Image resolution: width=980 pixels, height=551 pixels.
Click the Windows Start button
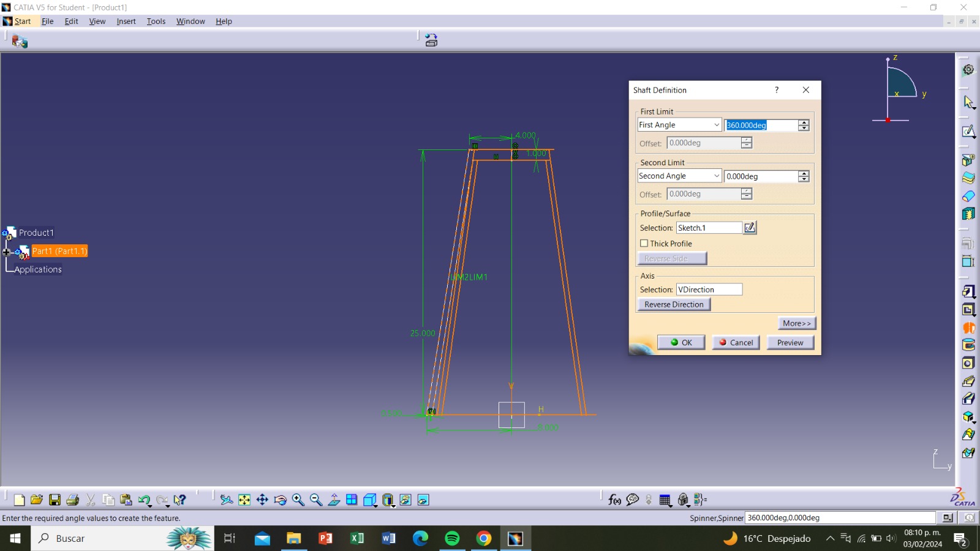click(15, 538)
